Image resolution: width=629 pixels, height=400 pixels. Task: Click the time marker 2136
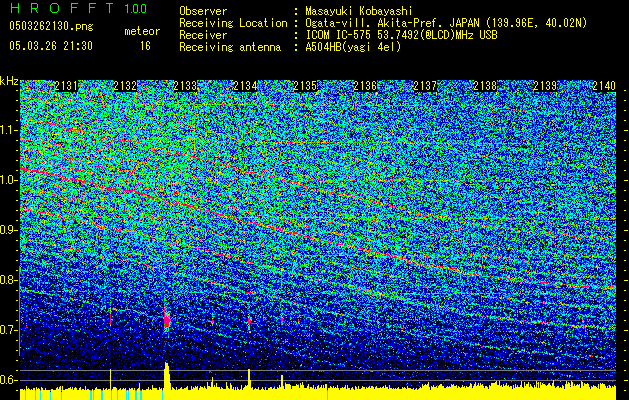point(365,86)
